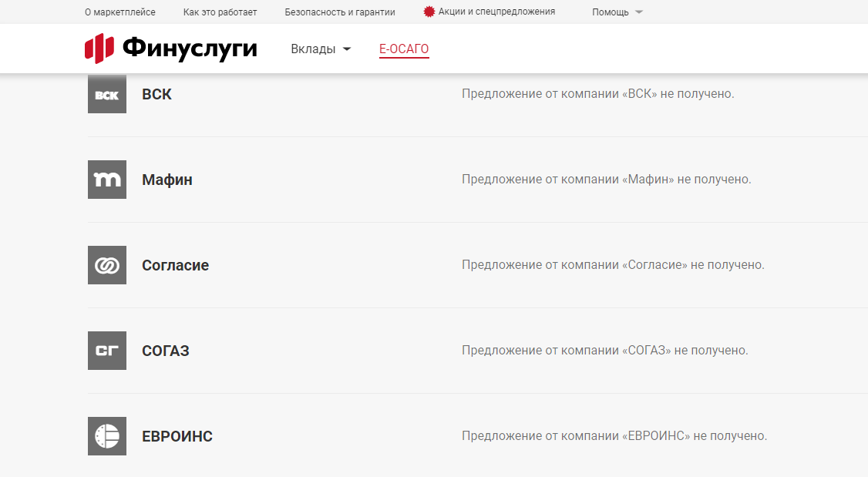868x477 pixels.
Task: Click the ВСК company logo
Action: tap(107, 94)
